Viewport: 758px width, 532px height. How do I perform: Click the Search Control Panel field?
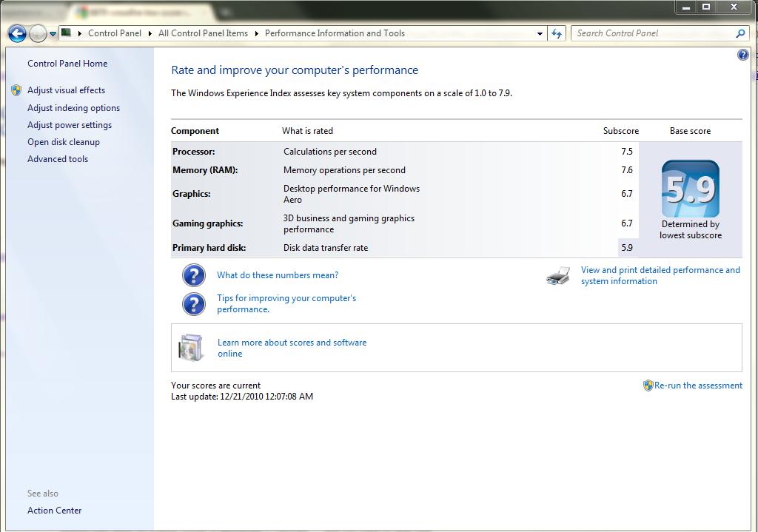[x=651, y=33]
